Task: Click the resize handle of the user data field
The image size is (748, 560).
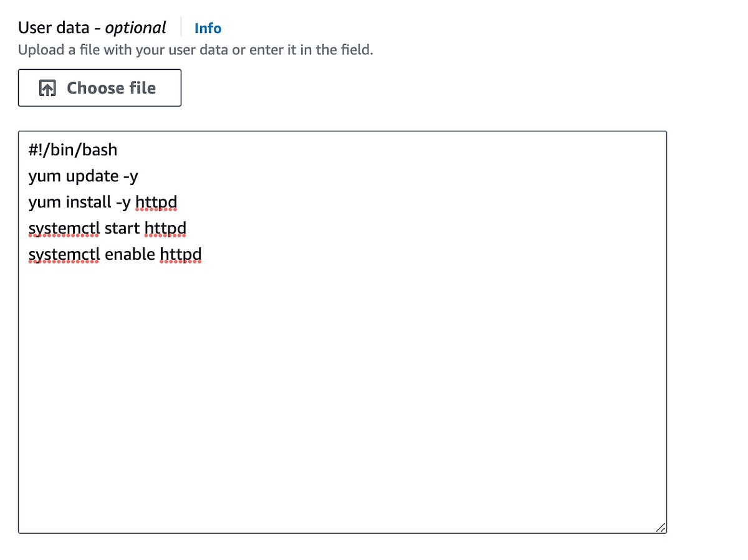Action: tap(661, 527)
